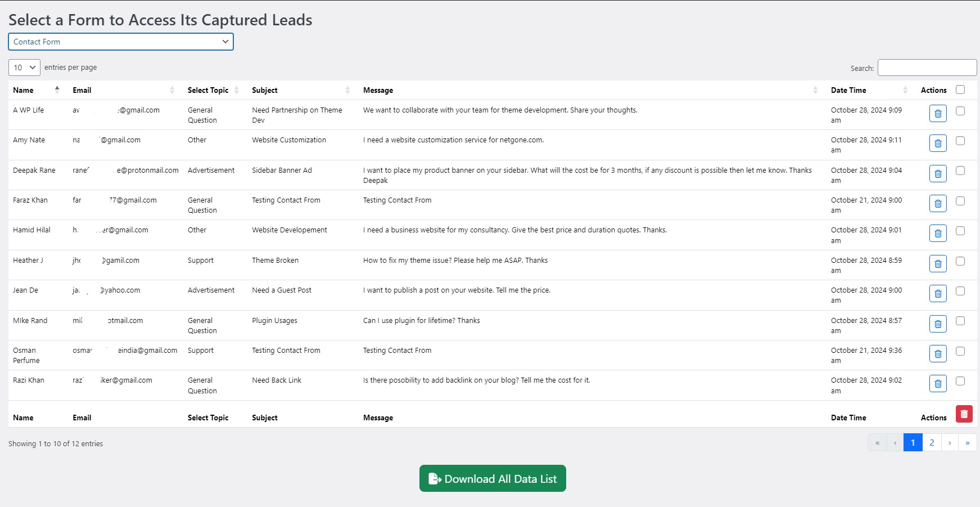Click the Date Time header text
The width and height of the screenshot is (980, 507).
tap(848, 90)
